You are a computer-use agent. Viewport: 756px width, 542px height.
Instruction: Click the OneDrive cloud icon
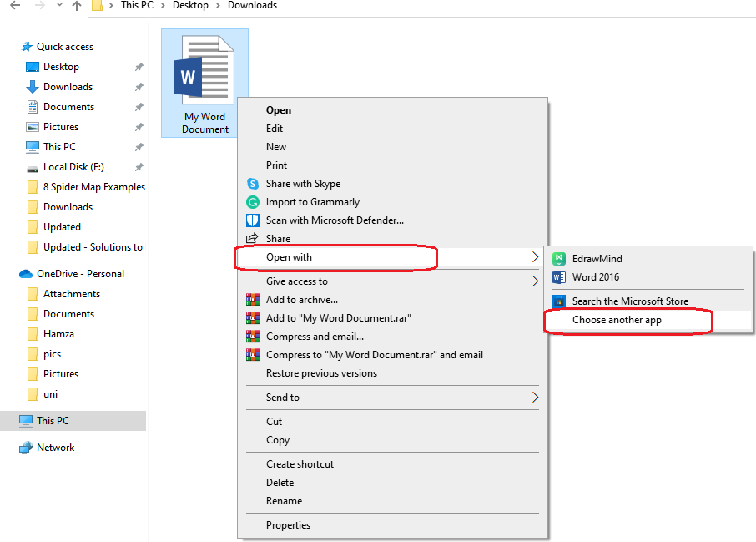[x=26, y=274]
